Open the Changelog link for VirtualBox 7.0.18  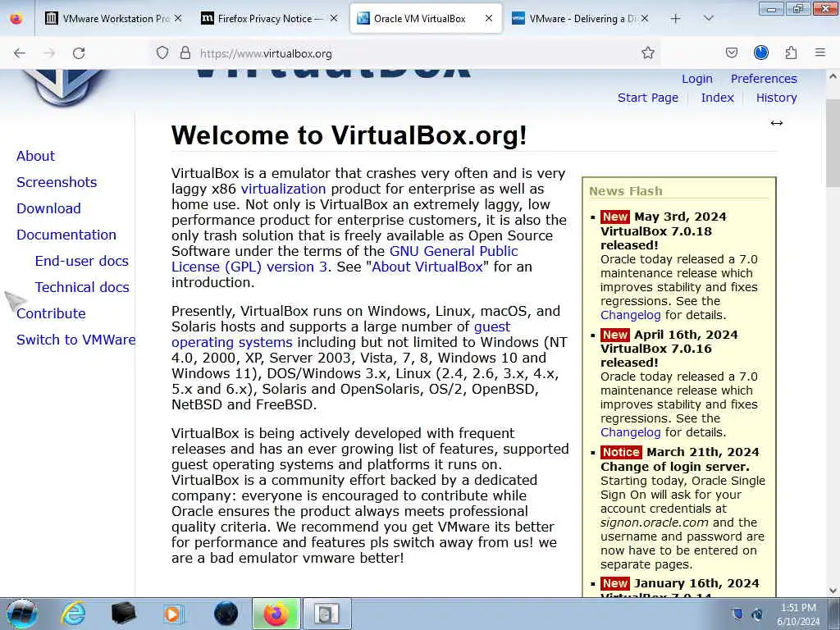(630, 315)
